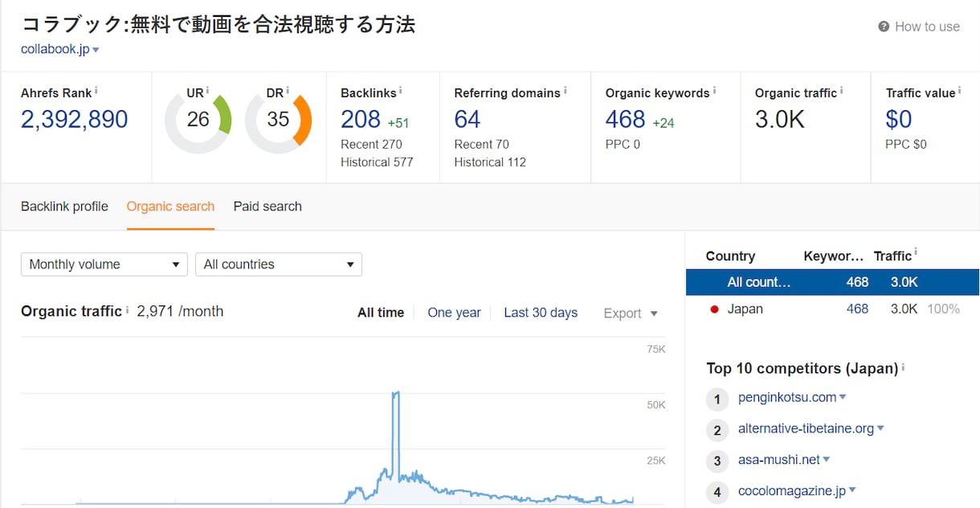Select All time chart range
The width and height of the screenshot is (980, 508).
pos(381,313)
